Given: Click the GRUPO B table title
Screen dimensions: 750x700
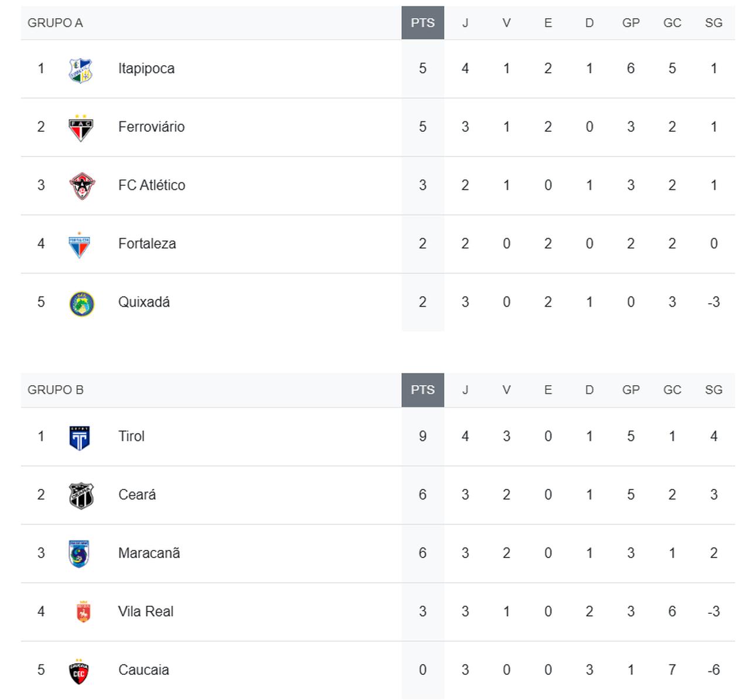Looking at the screenshot, I should click(56, 390).
